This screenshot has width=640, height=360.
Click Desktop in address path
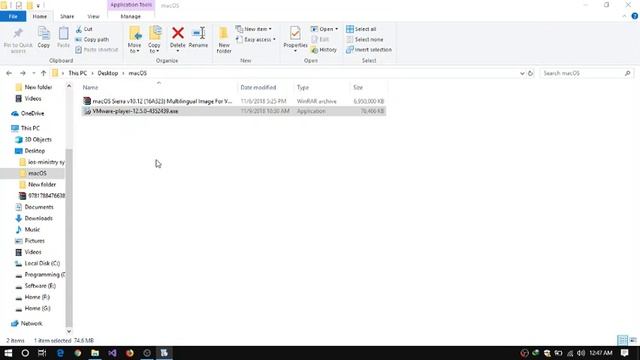(108, 73)
